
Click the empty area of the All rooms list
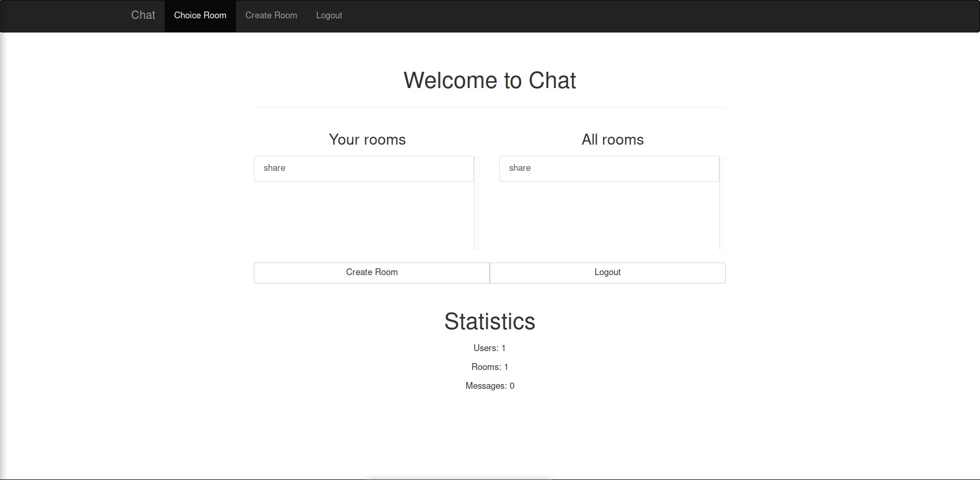[609, 220]
